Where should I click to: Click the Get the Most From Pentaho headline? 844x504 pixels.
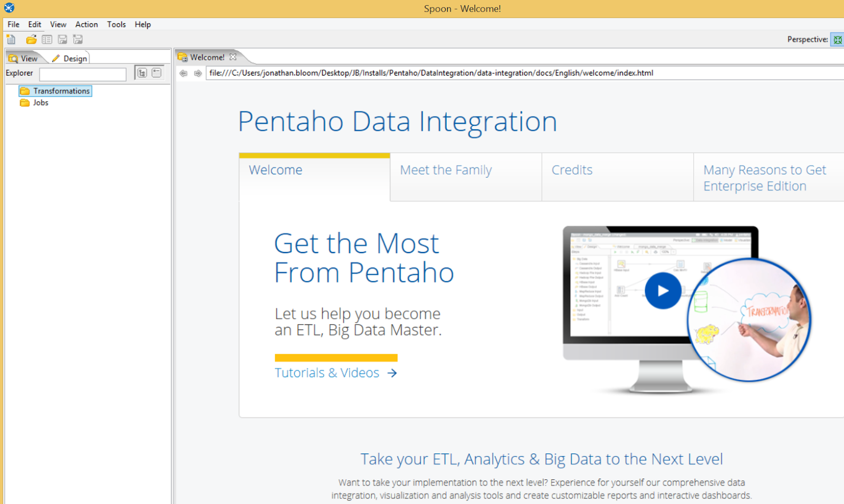[x=364, y=258]
